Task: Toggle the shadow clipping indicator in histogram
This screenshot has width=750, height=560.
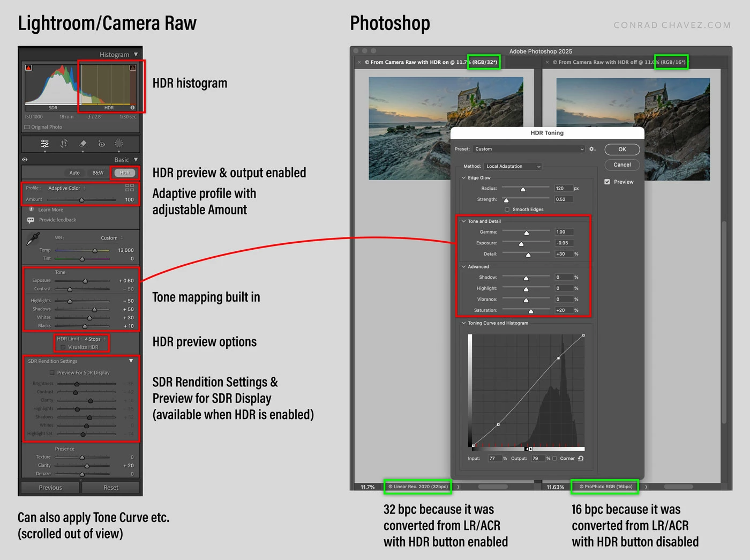Action: (28, 68)
